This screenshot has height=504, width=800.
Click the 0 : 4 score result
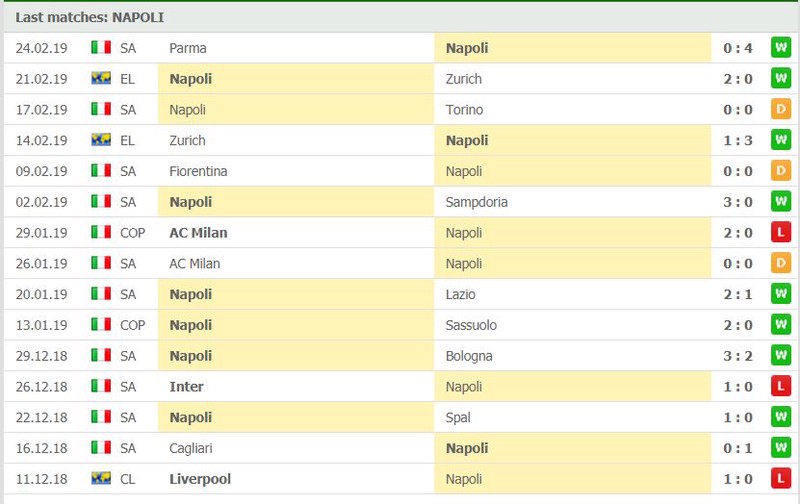click(738, 47)
